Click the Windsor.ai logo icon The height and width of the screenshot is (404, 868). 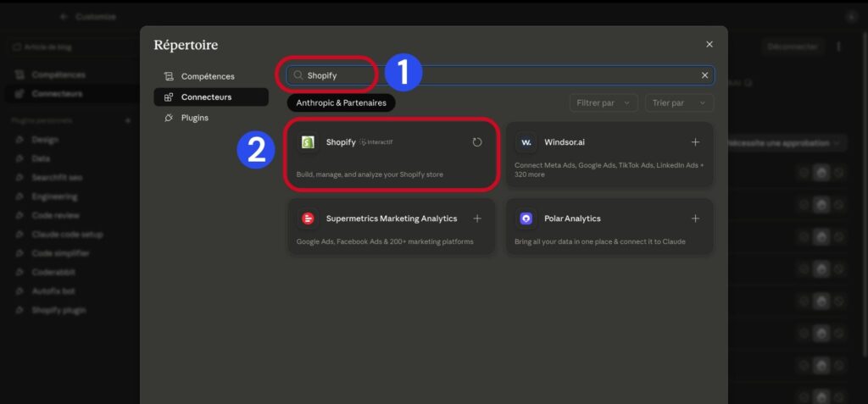526,142
